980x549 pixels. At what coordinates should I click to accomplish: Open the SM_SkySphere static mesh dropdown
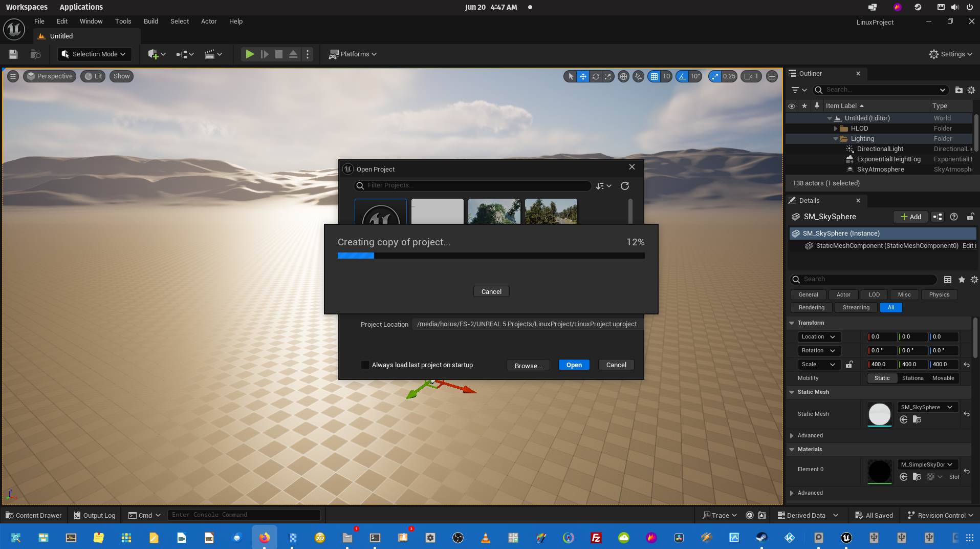927,408
